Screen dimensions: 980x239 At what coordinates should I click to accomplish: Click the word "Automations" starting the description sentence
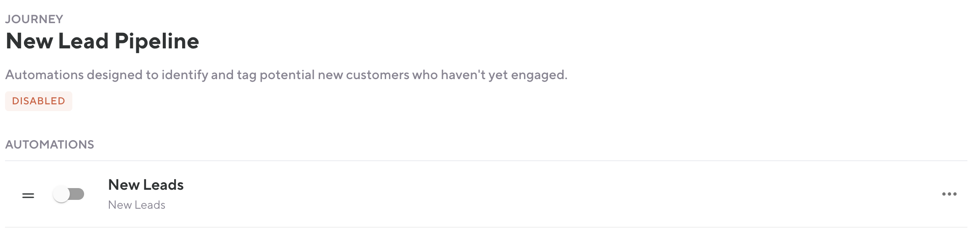click(x=45, y=75)
